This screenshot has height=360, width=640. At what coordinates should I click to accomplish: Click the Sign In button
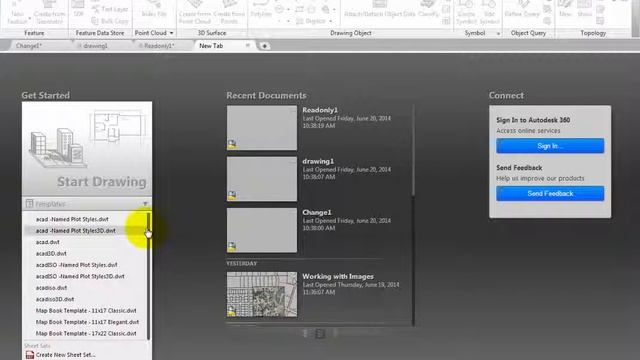(550, 146)
